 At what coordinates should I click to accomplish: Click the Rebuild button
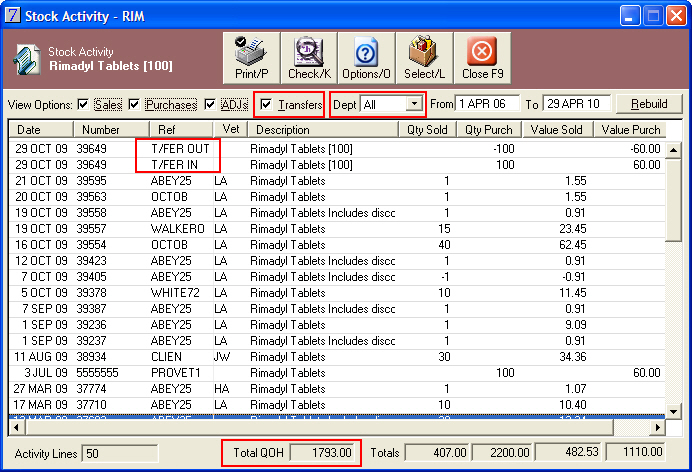(649, 104)
